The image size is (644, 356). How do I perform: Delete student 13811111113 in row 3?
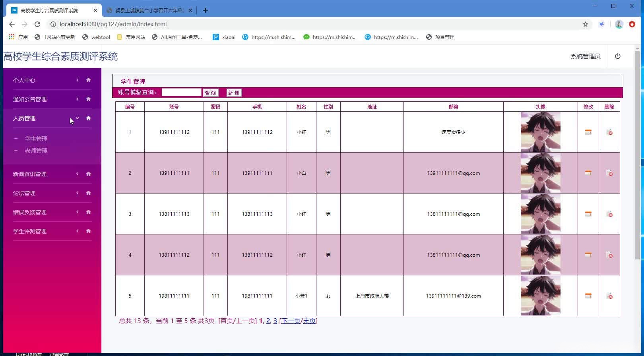tap(609, 214)
